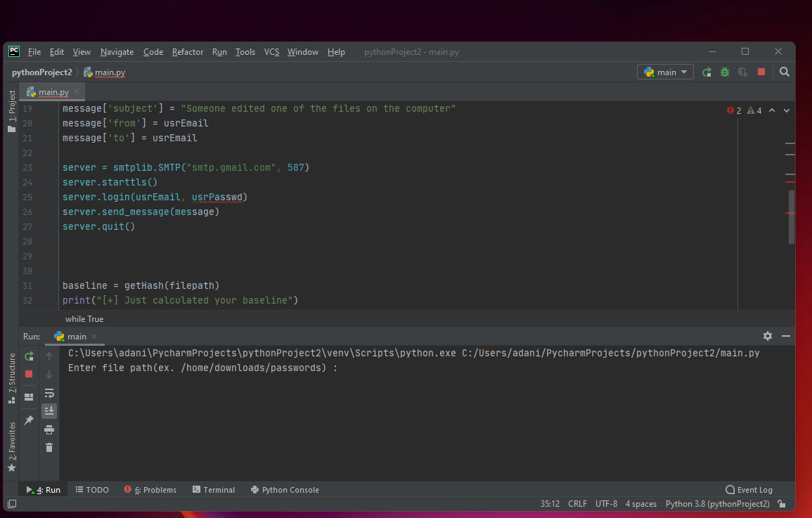812x518 pixels.
Task: Click next highlighted error arrow
Action: (785, 110)
